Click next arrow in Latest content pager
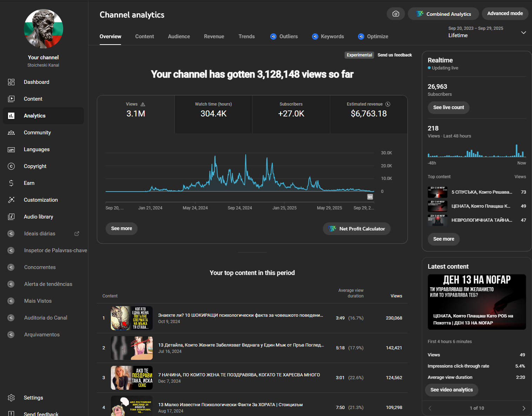The image size is (532, 416). (524, 408)
